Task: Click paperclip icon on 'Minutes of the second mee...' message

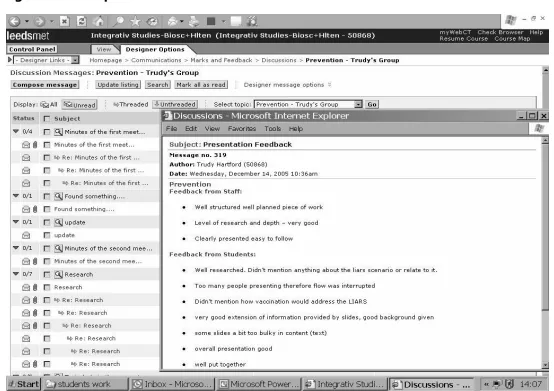Action: click(35, 261)
